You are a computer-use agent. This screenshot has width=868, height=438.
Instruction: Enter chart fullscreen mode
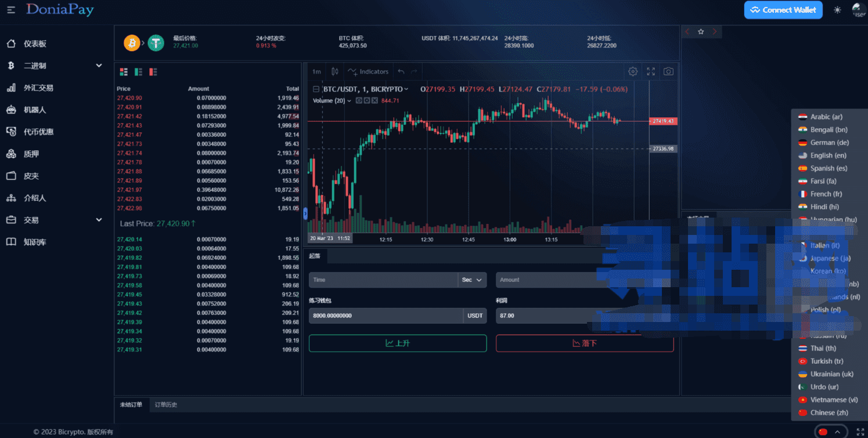pos(651,71)
